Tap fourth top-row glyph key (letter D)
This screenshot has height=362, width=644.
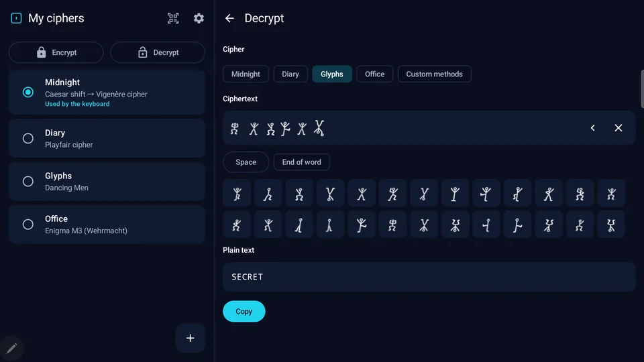331,194
